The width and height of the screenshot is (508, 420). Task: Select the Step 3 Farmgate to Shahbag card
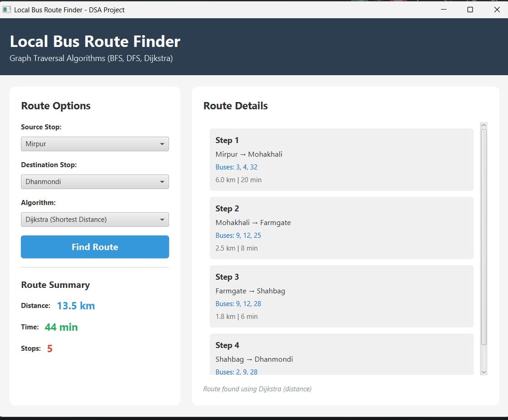[x=341, y=296]
